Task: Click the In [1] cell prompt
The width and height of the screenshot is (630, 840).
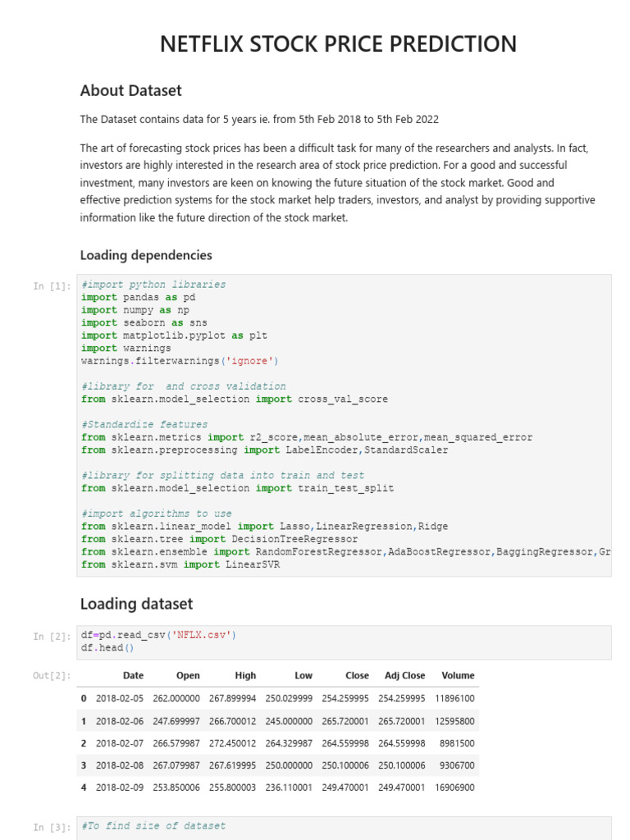Action: (52, 286)
